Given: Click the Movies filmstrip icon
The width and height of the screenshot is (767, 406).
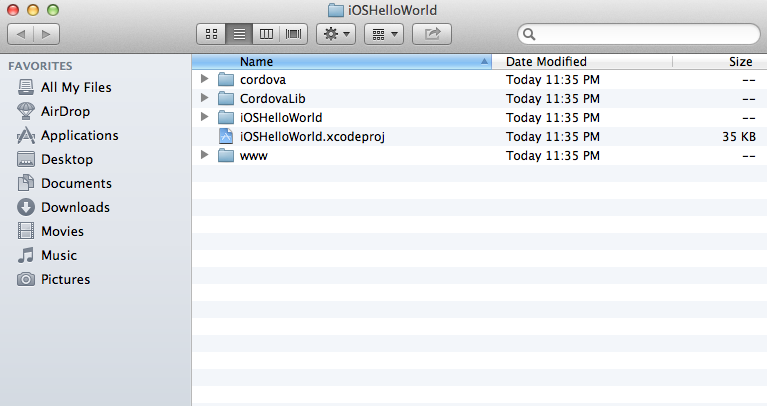Looking at the screenshot, I should [26, 231].
